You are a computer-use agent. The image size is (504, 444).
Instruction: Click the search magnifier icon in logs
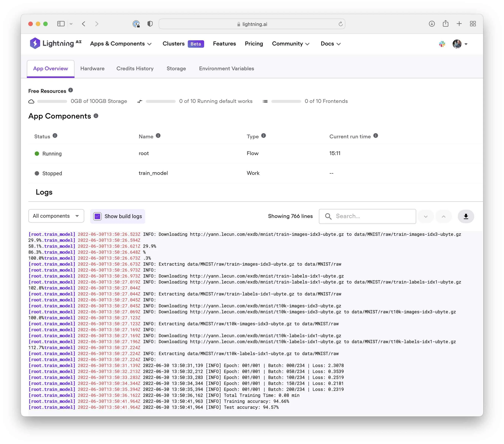(328, 216)
